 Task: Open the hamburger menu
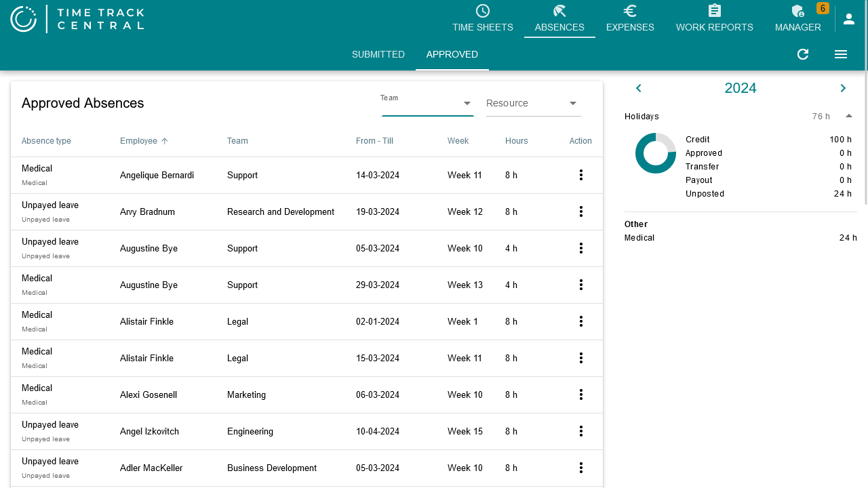[x=841, y=54]
